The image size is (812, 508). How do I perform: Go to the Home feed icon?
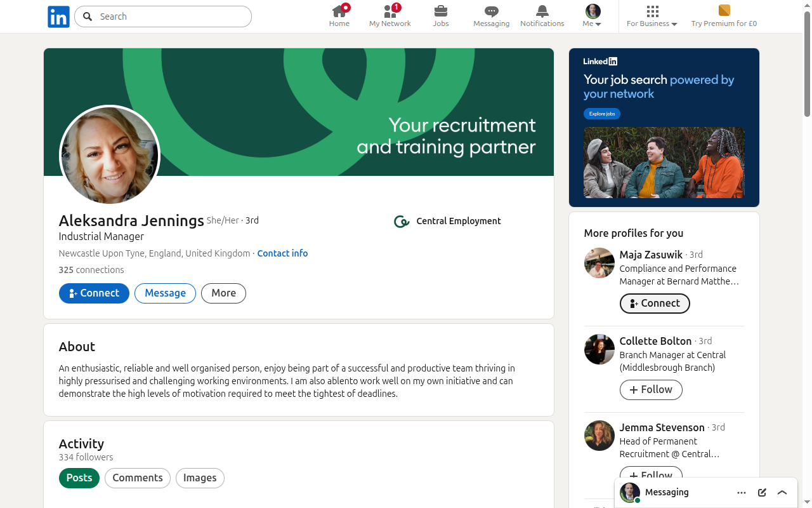pyautogui.click(x=339, y=17)
